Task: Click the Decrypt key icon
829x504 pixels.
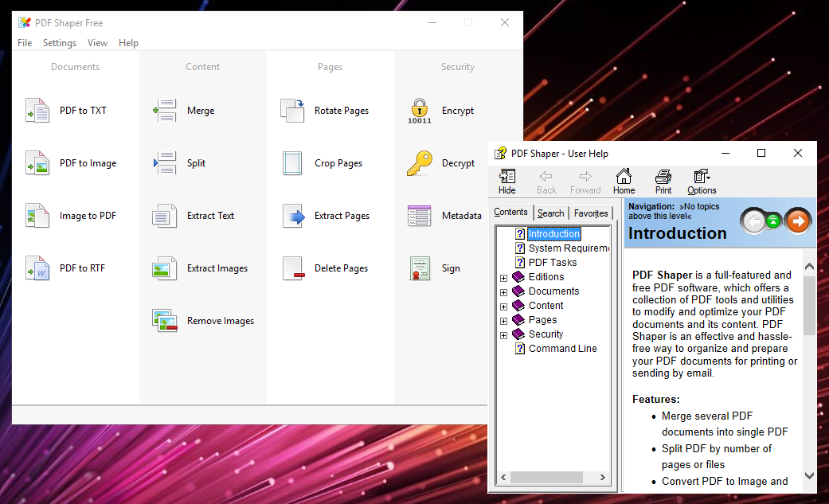Action: (x=419, y=163)
